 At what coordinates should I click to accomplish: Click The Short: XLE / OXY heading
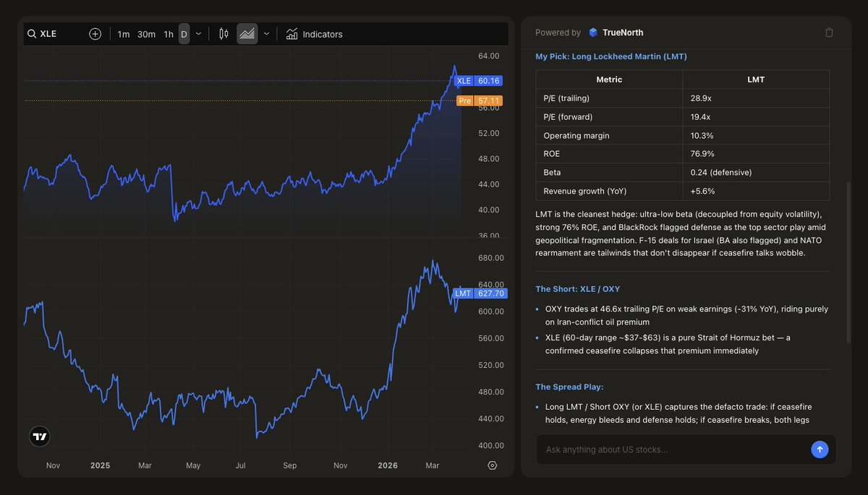577,289
